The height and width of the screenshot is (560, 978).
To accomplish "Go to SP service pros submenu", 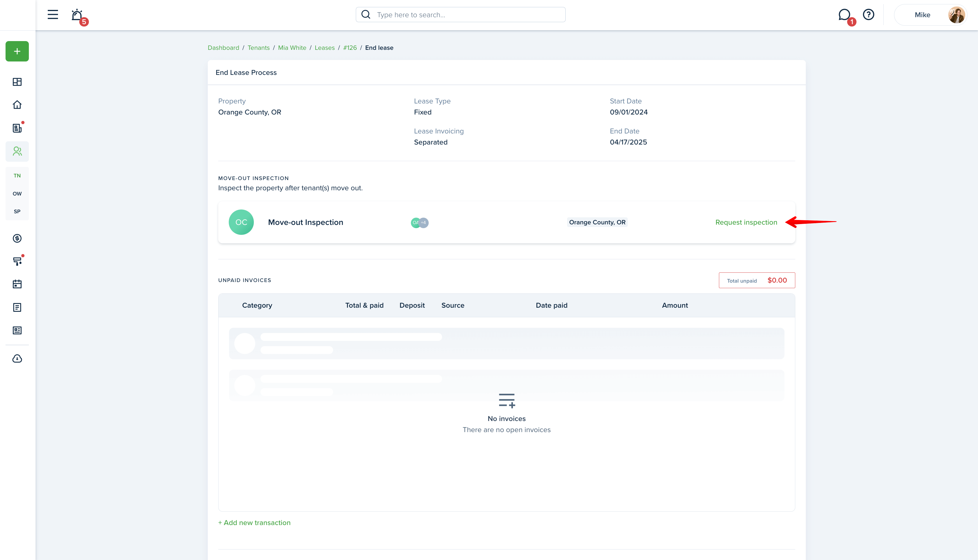I will pyautogui.click(x=17, y=212).
